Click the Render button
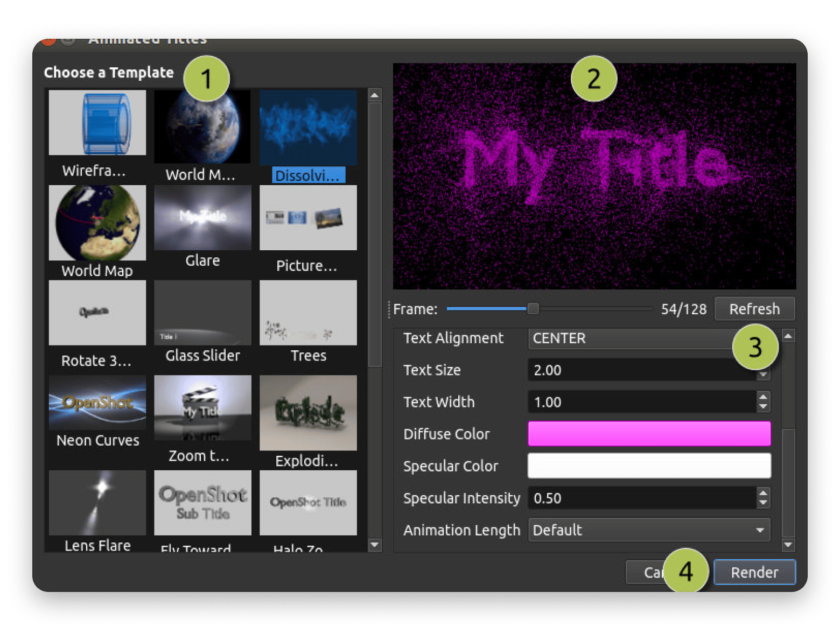 click(754, 572)
